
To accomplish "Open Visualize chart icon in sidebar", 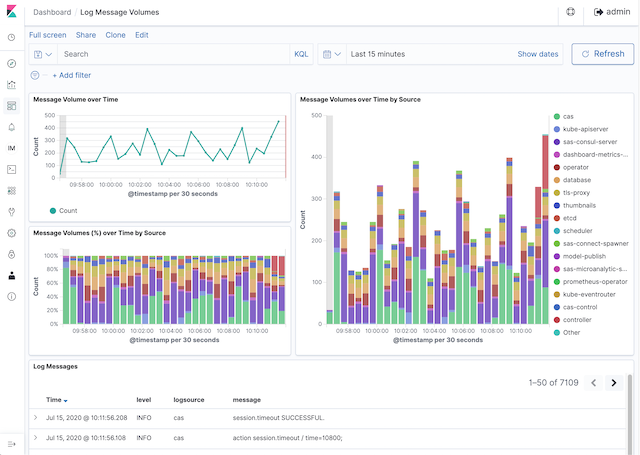I will [11, 84].
